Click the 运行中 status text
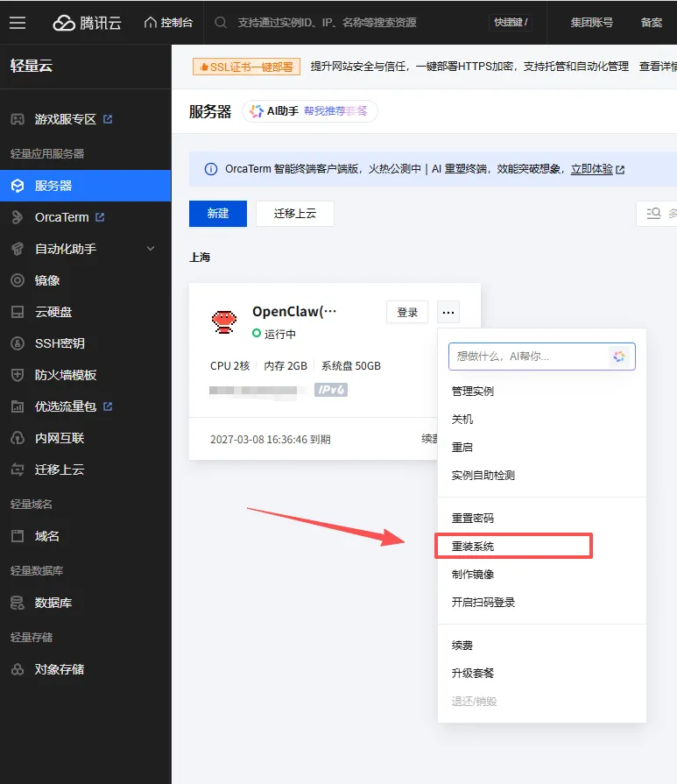 coord(280,334)
